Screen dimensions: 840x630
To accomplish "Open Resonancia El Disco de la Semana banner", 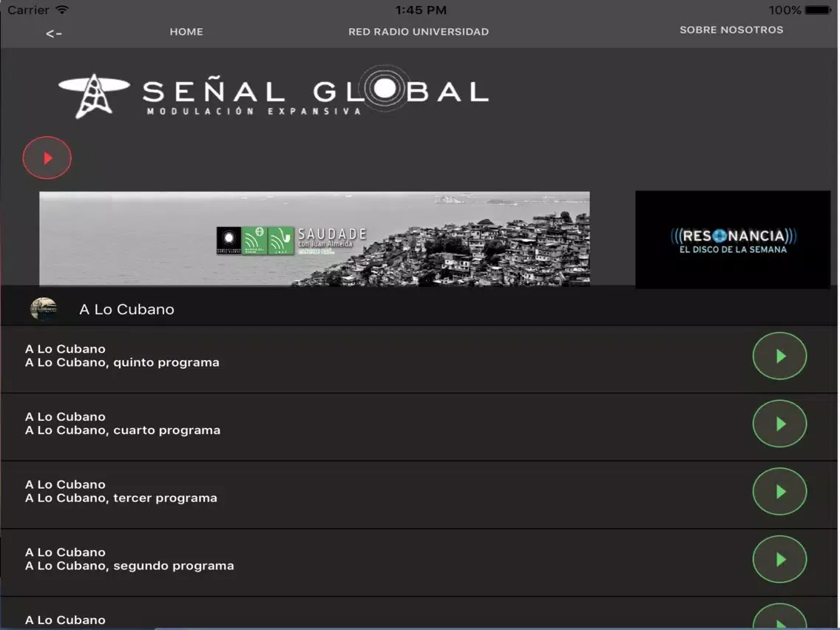I will (733, 240).
